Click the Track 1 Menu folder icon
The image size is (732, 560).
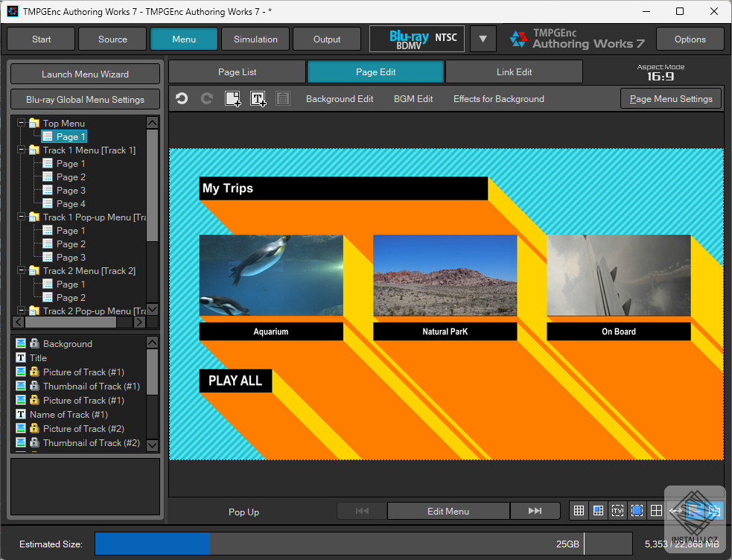(34, 150)
